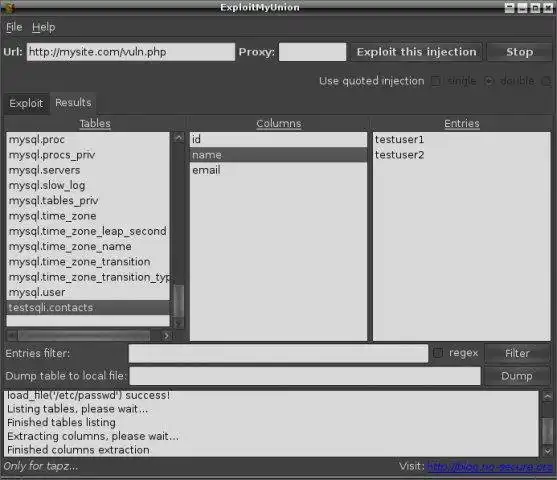Click load_file('/etc/passwd') success log line

pyautogui.click(x=88, y=395)
